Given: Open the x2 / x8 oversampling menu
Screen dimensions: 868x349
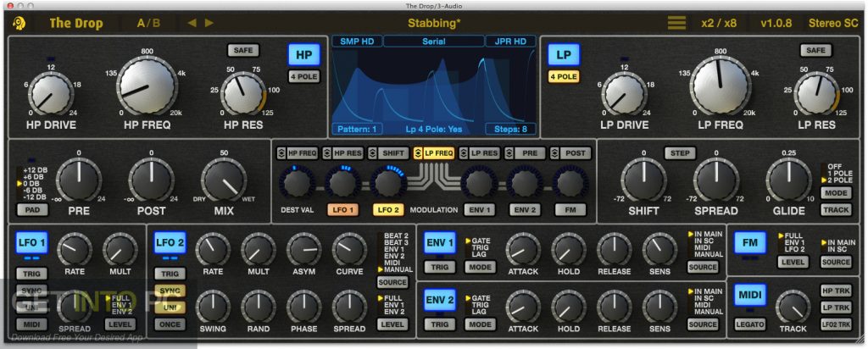Looking at the screenshot, I should (719, 23).
